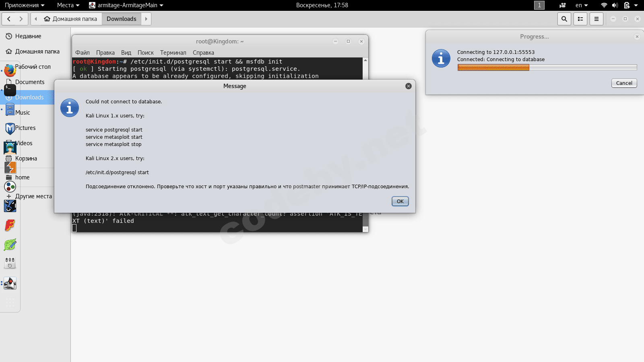644x362 pixels.
Task: Click the battery status icon
Action: coord(627,5)
